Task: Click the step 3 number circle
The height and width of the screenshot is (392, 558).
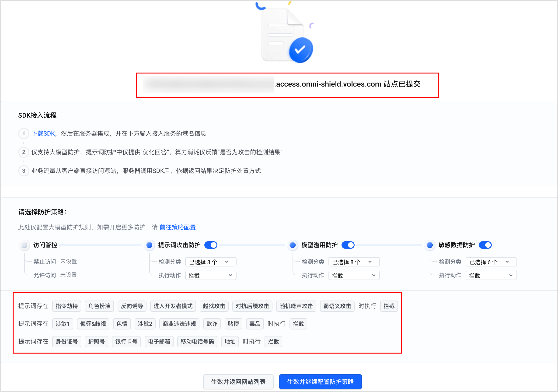Action: (24, 171)
